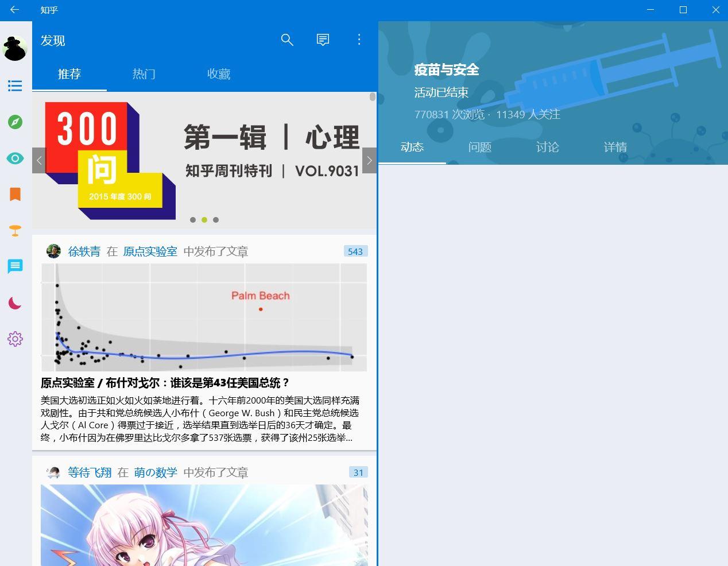Toggle night mode moon icon
Image resolution: width=728 pixels, height=566 pixels.
[x=15, y=303]
